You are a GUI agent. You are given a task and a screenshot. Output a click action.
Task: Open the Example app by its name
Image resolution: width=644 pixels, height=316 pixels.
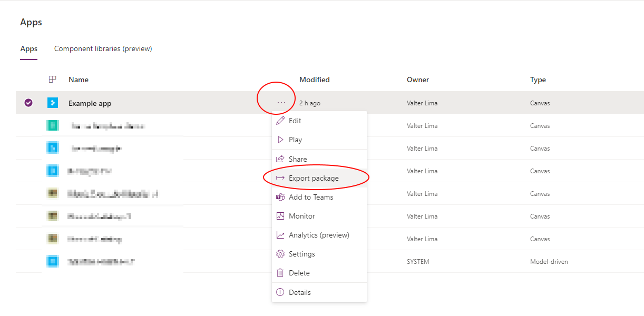click(90, 103)
